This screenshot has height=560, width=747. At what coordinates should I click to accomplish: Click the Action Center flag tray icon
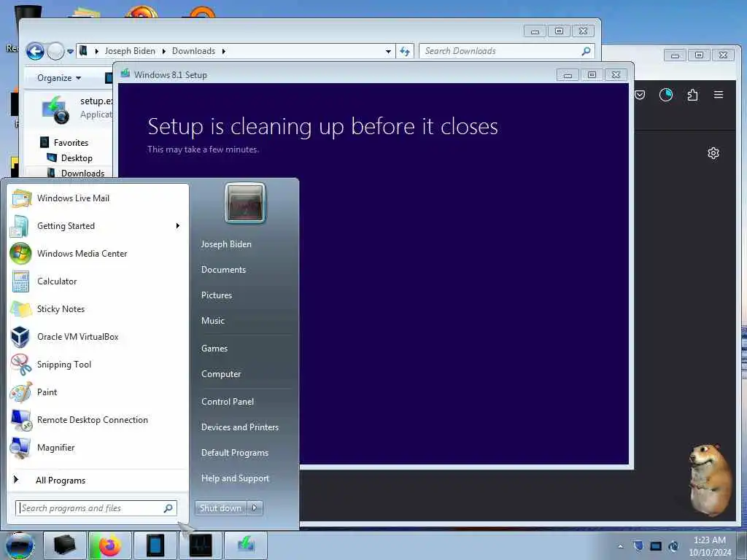tap(638, 545)
